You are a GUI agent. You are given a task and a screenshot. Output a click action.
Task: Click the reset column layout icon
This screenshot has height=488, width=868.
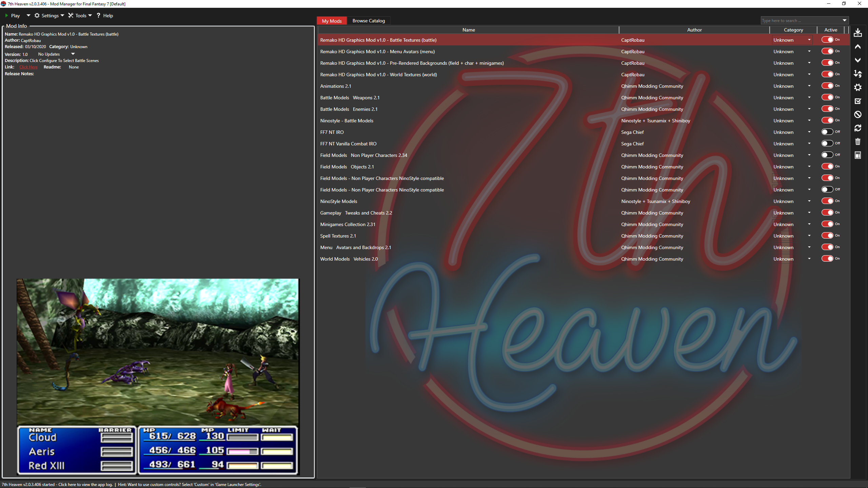pyautogui.click(x=858, y=155)
